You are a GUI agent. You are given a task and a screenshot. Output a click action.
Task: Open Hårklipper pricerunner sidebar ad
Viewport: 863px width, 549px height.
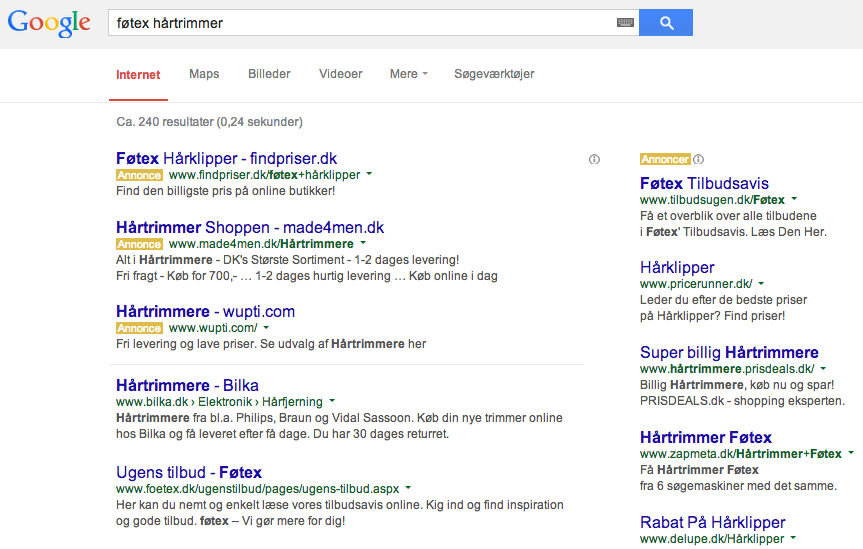pyautogui.click(x=677, y=268)
